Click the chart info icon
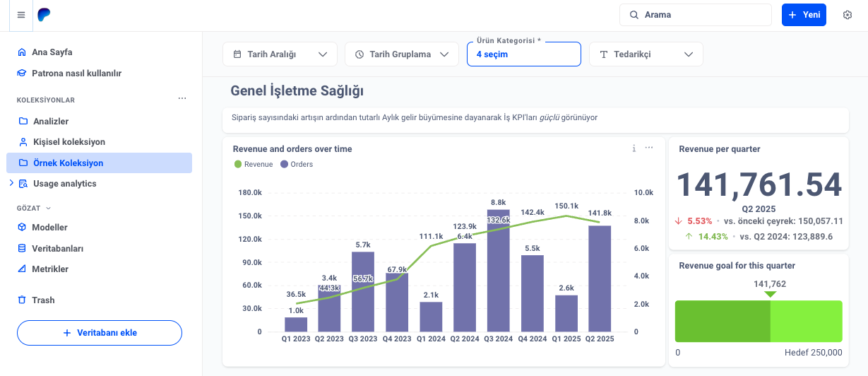 634,148
